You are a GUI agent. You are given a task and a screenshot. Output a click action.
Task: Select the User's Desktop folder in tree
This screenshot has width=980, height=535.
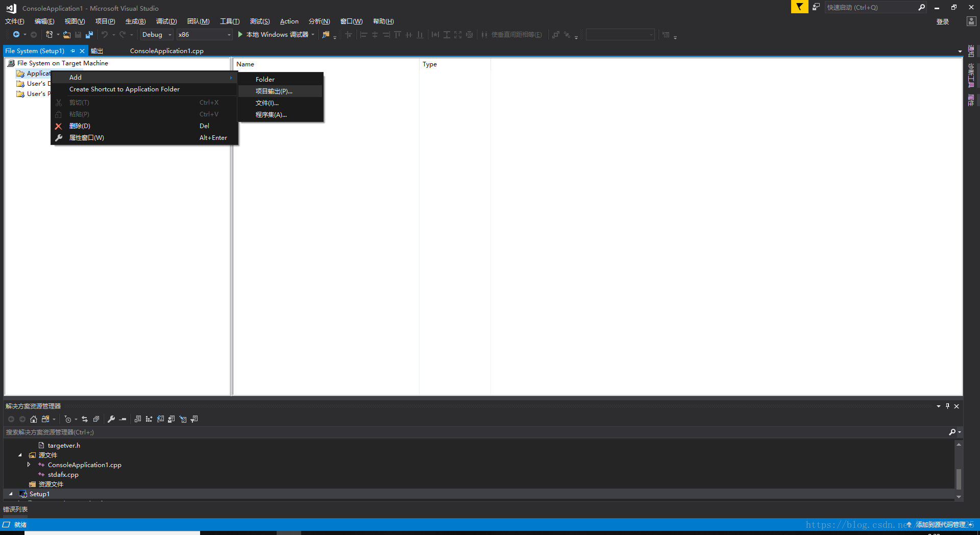pos(33,84)
